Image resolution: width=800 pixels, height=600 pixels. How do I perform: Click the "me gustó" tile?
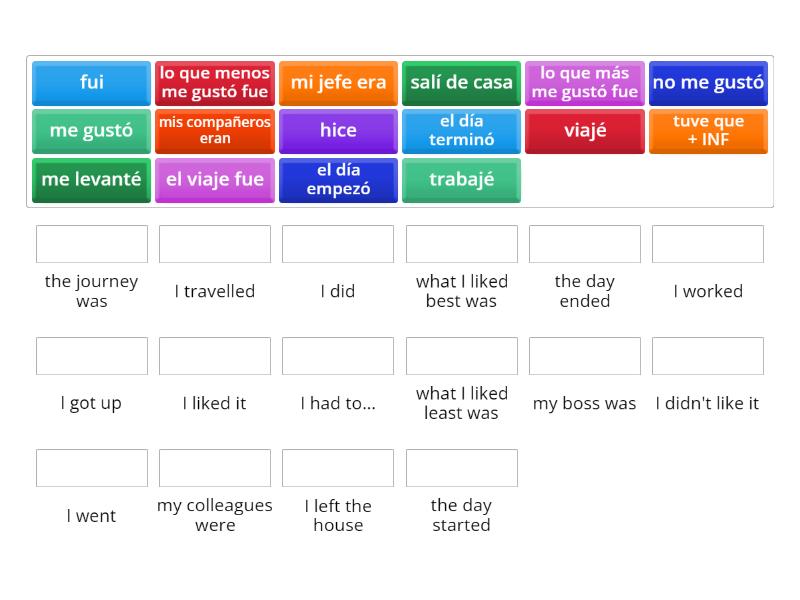90,131
